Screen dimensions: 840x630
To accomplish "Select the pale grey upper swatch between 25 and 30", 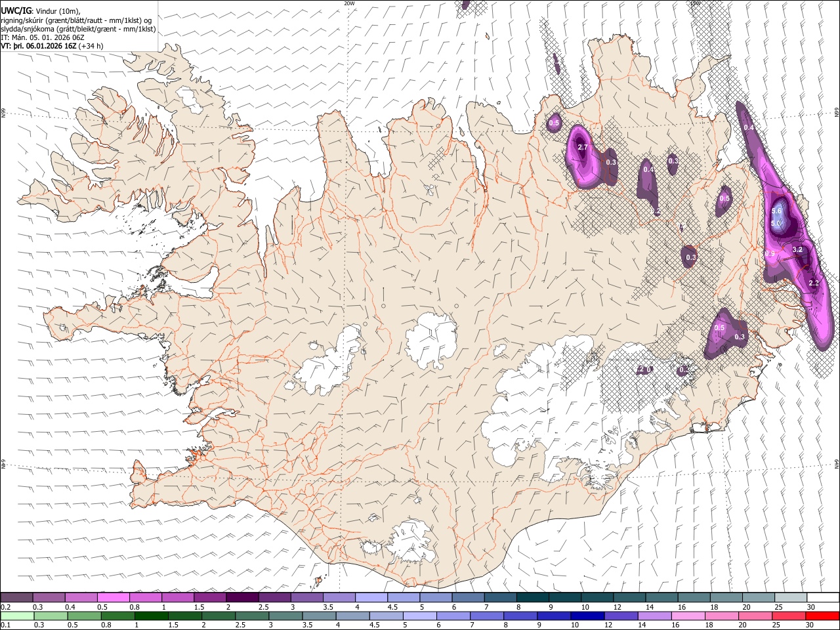I will click(791, 597).
